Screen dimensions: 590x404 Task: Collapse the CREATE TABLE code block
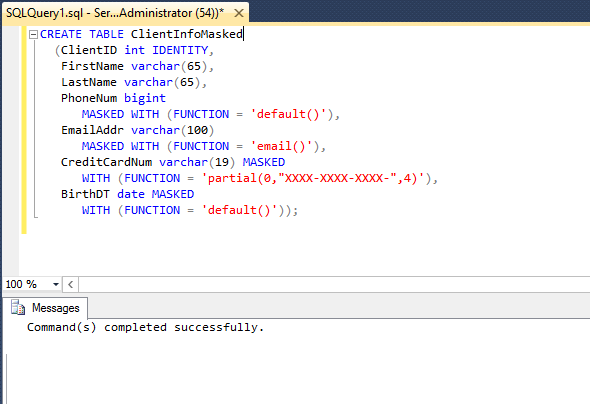click(x=33, y=35)
